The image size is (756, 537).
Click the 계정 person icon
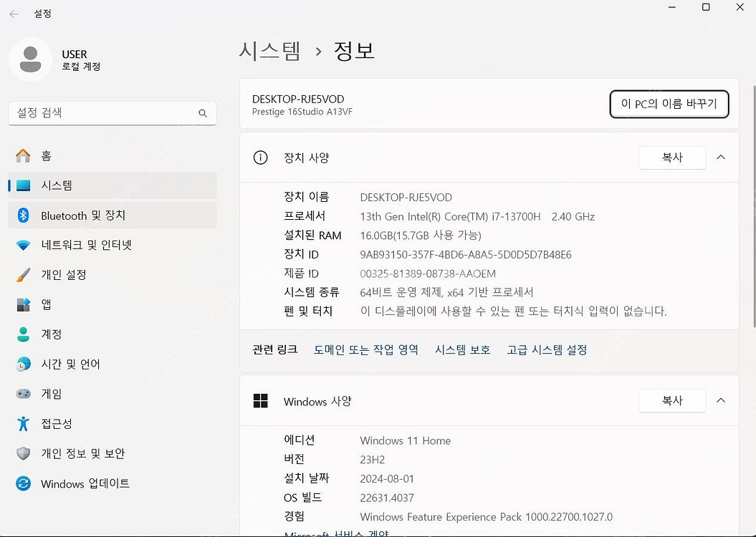(x=23, y=334)
